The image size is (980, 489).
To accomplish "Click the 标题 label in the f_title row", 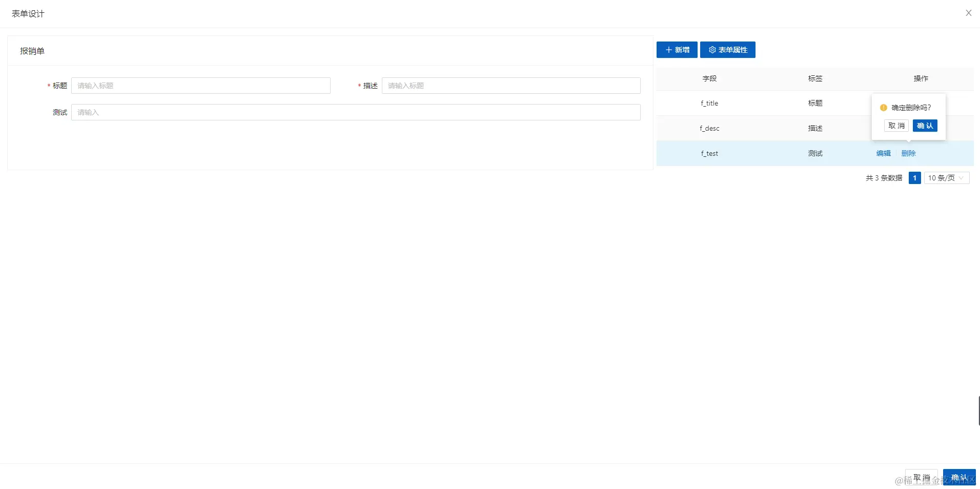I will [x=815, y=103].
